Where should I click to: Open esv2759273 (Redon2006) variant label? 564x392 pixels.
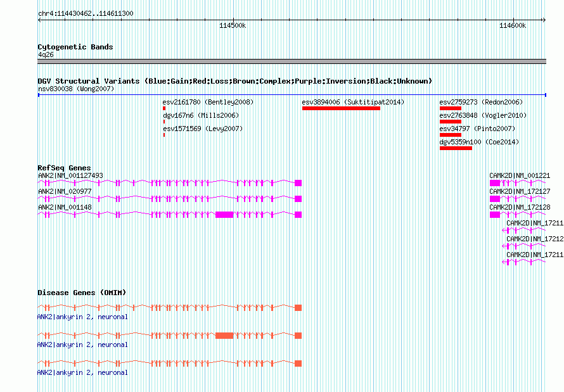tap(481, 102)
